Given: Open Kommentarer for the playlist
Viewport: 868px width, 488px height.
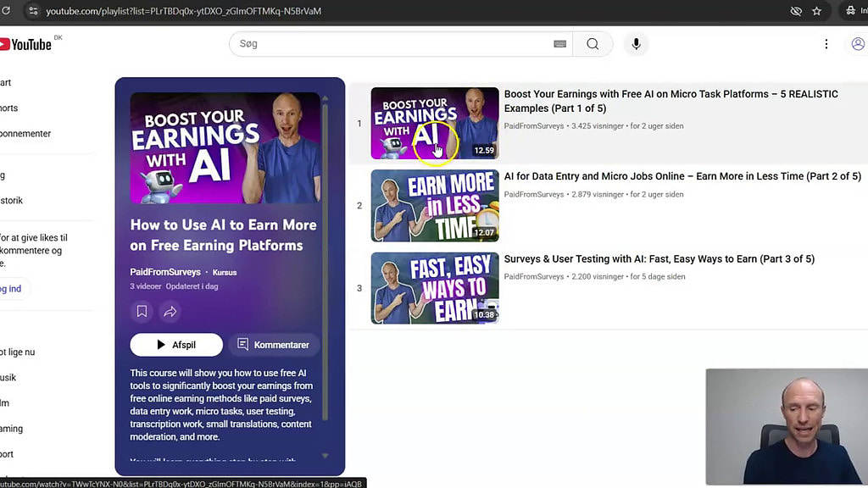Looking at the screenshot, I should [x=274, y=345].
